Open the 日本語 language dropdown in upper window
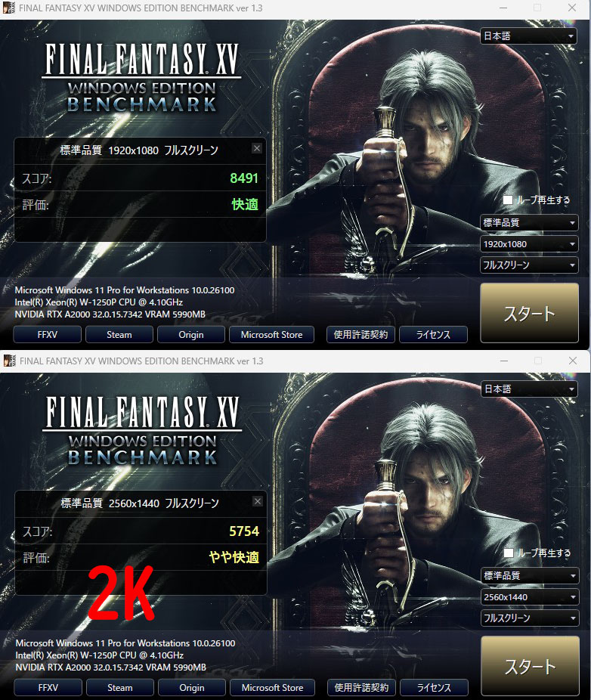This screenshot has height=700, width=591. click(x=528, y=36)
